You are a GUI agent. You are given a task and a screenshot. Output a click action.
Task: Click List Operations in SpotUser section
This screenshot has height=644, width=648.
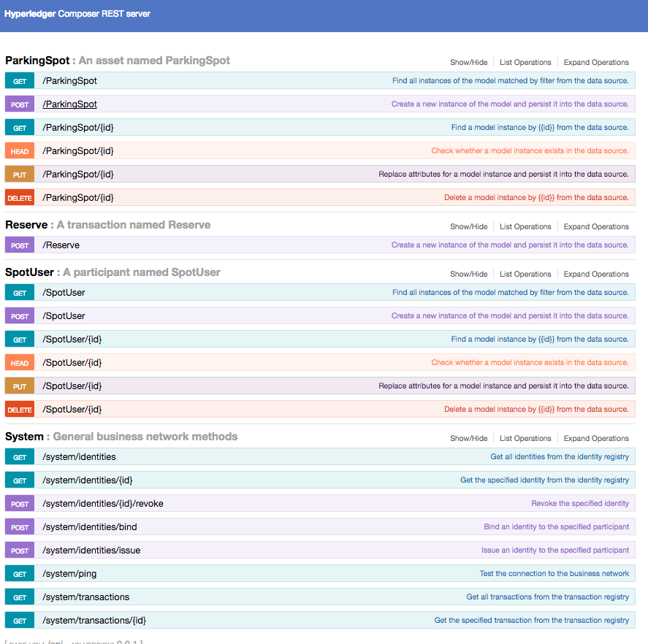coord(525,275)
